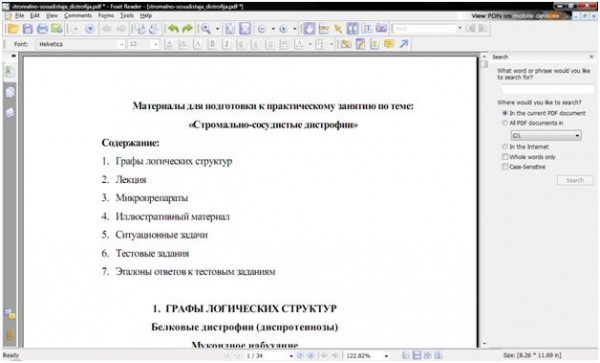Viewport: 600px width, 363px height.
Task: Click 'View PDFs on mobile devices' banner
Action: [515, 16]
